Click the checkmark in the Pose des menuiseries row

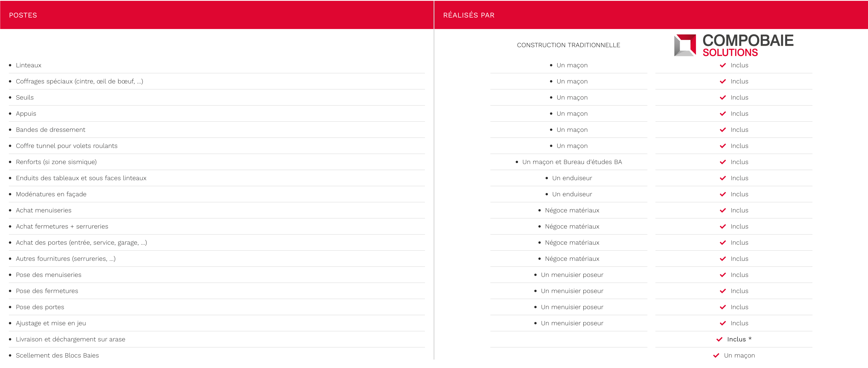(723, 275)
